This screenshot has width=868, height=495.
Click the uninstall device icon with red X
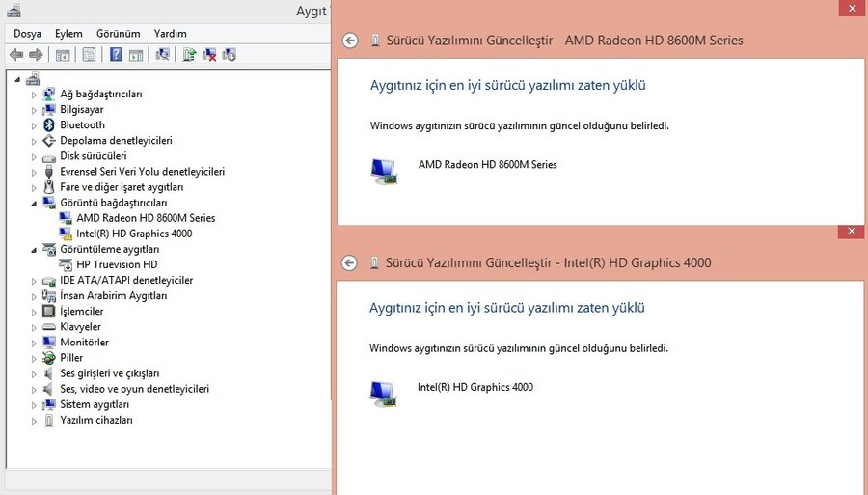pyautogui.click(x=208, y=55)
